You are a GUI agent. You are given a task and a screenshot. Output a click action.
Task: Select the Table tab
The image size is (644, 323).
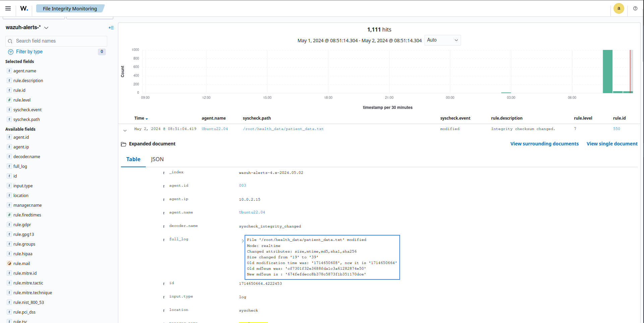coord(133,159)
